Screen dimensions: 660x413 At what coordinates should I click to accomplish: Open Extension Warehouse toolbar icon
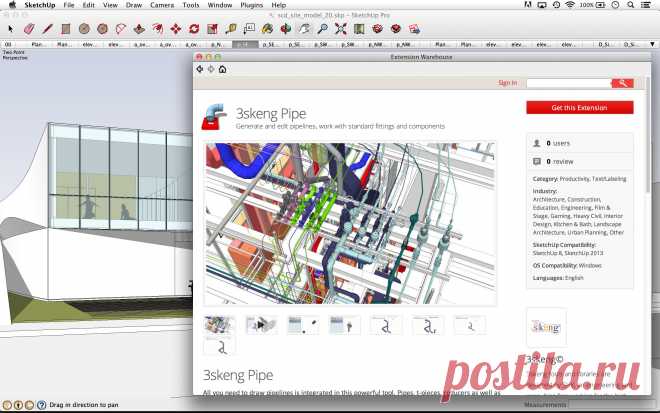(x=396, y=29)
